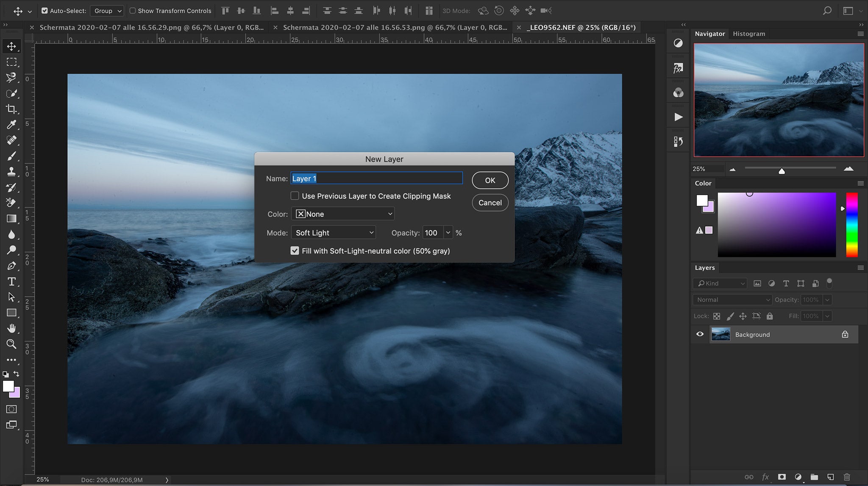Click inside the layer Name field

tap(376, 178)
